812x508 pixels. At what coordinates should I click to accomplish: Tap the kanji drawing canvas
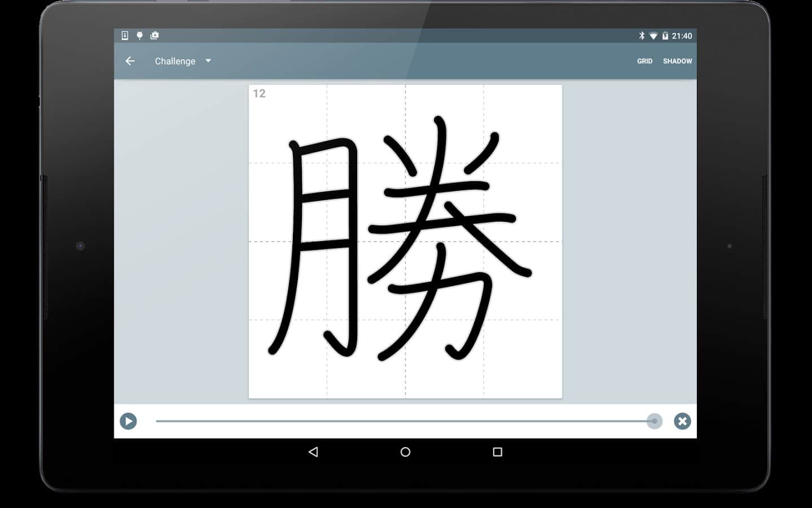pyautogui.click(x=405, y=242)
